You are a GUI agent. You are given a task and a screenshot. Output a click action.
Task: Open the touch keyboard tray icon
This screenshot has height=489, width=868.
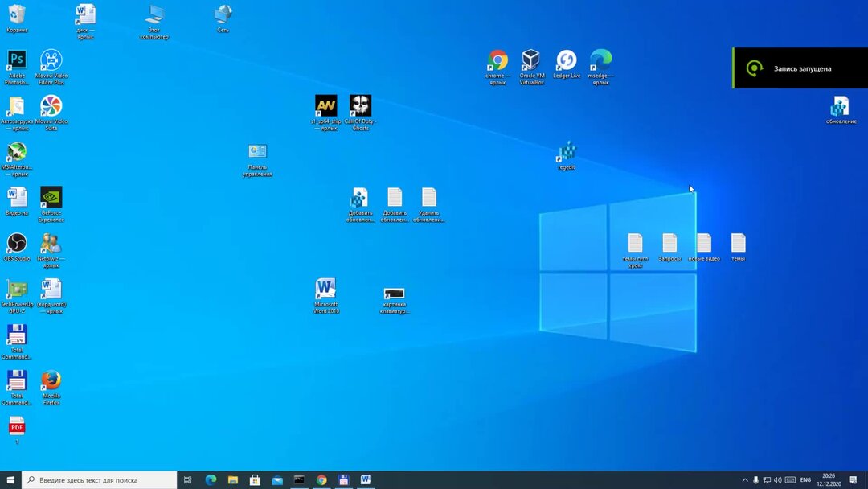click(x=791, y=479)
